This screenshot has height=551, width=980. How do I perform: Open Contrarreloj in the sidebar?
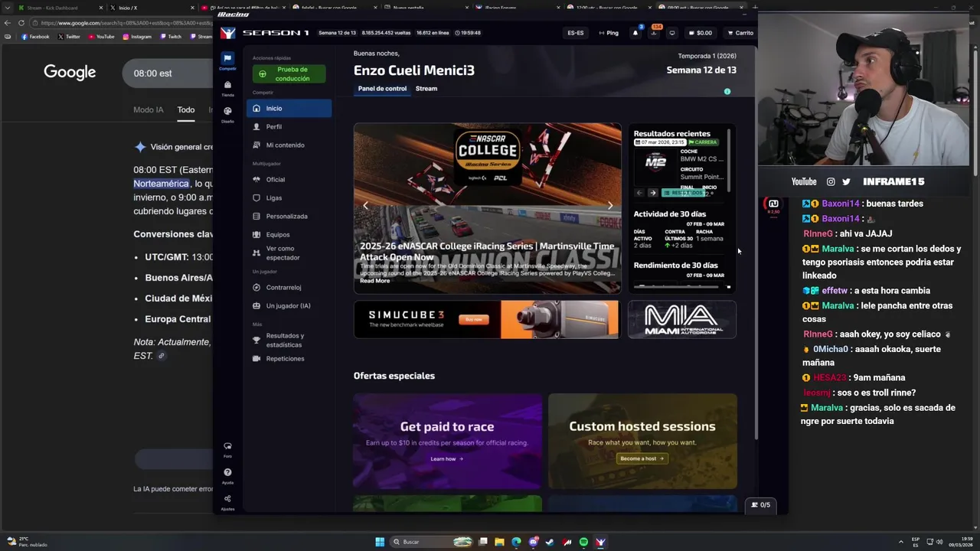[289, 288]
